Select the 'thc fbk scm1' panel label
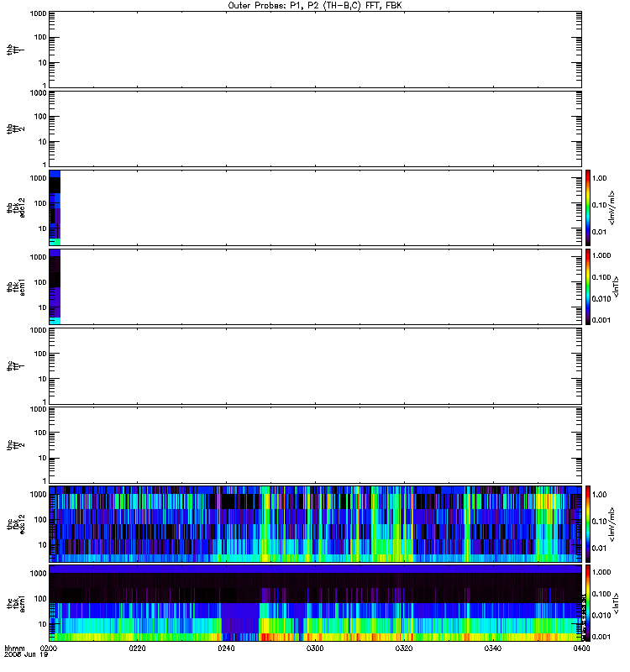This screenshot has height=672, width=630. tap(15, 603)
